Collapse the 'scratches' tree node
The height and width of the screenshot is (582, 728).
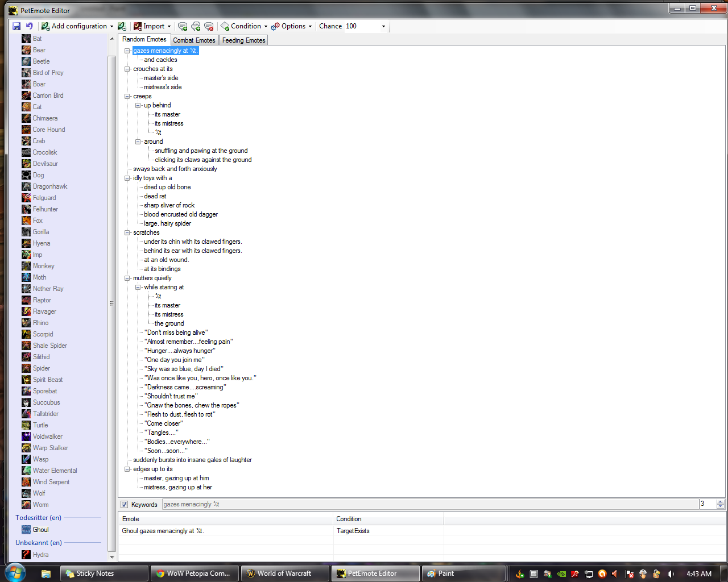pyautogui.click(x=127, y=232)
